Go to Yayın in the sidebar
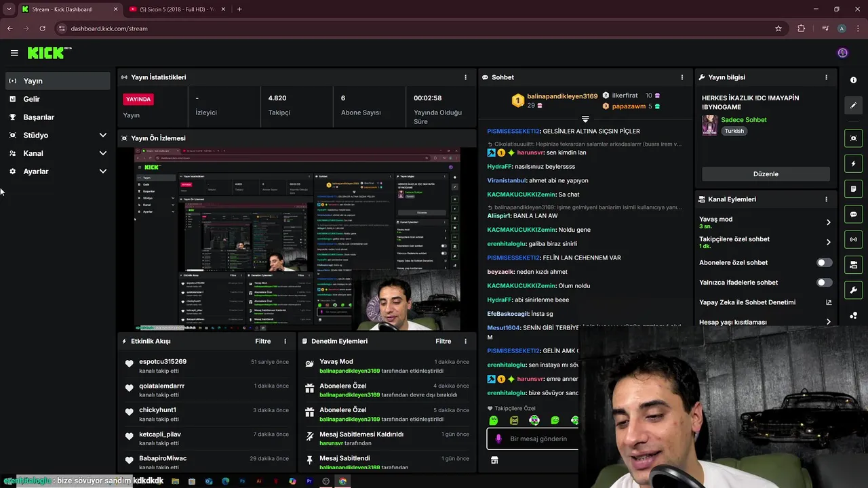 [x=58, y=81]
